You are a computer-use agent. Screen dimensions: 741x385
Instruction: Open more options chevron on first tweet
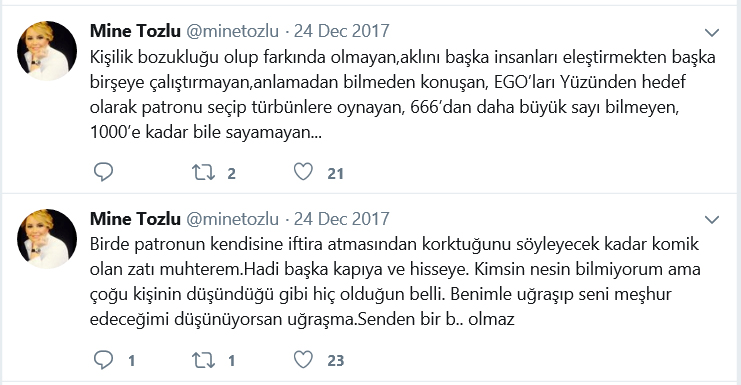(x=712, y=33)
